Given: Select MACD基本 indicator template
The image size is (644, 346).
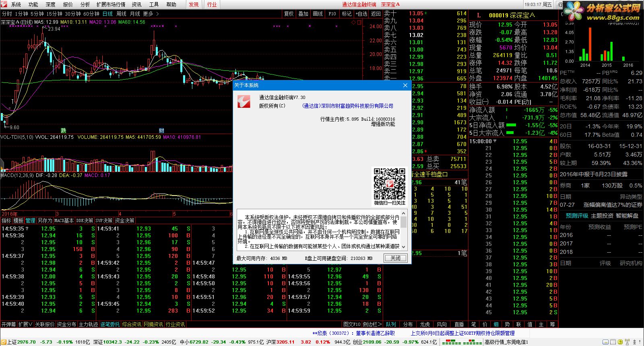Looking at the screenshot, I should coord(64,220).
